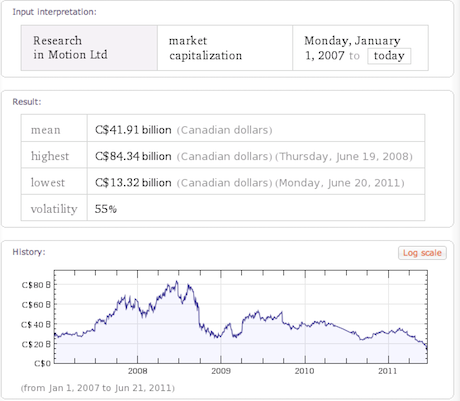
Task: Click the C$41.91 billion mean value
Action: (133, 130)
